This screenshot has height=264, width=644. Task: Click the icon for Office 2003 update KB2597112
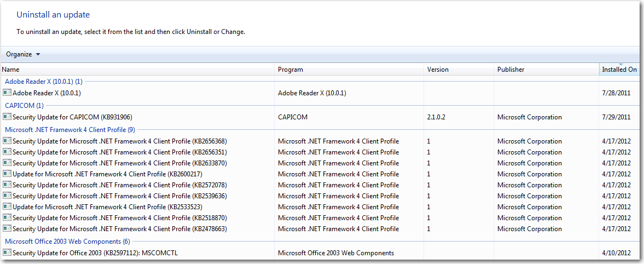tap(7, 252)
